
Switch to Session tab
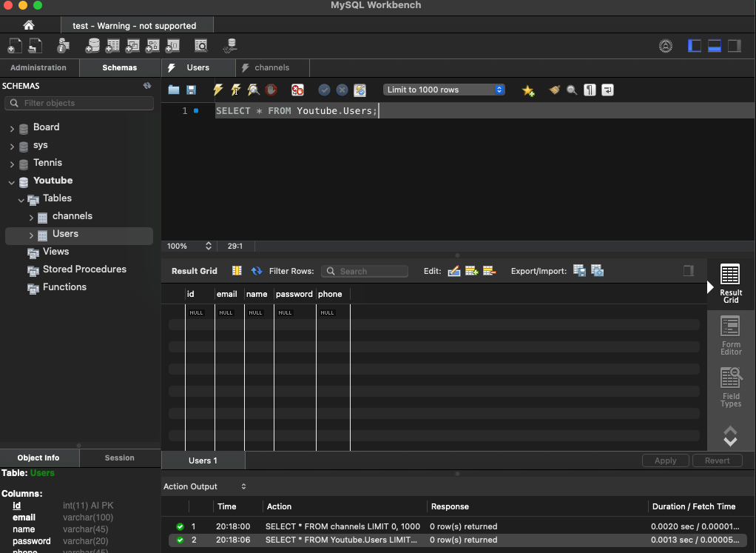click(x=120, y=458)
